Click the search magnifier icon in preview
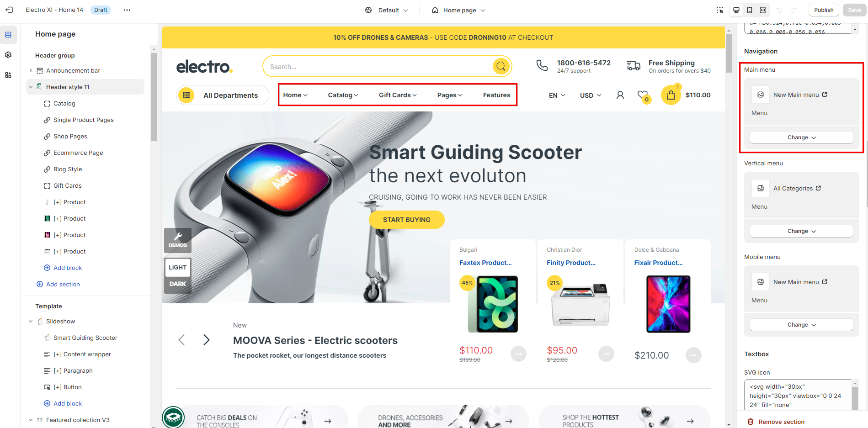 501,67
